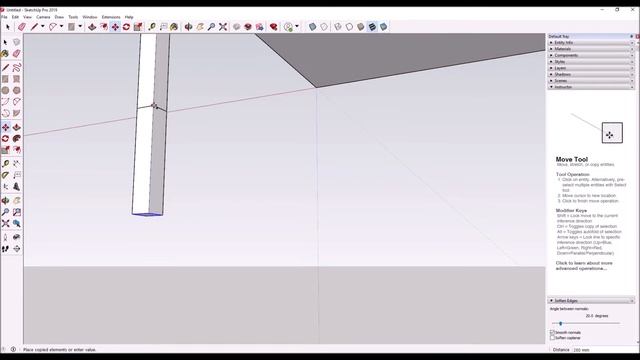Select the Follow Me tool

[x=17, y=139]
